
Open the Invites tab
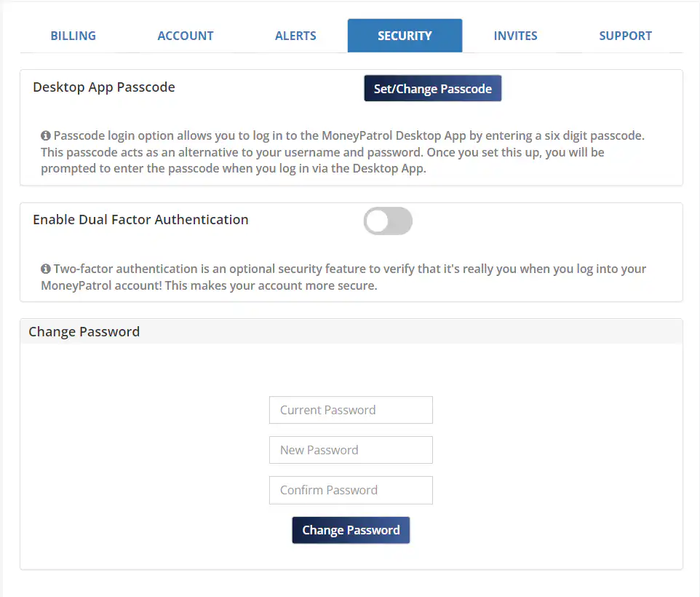515,36
